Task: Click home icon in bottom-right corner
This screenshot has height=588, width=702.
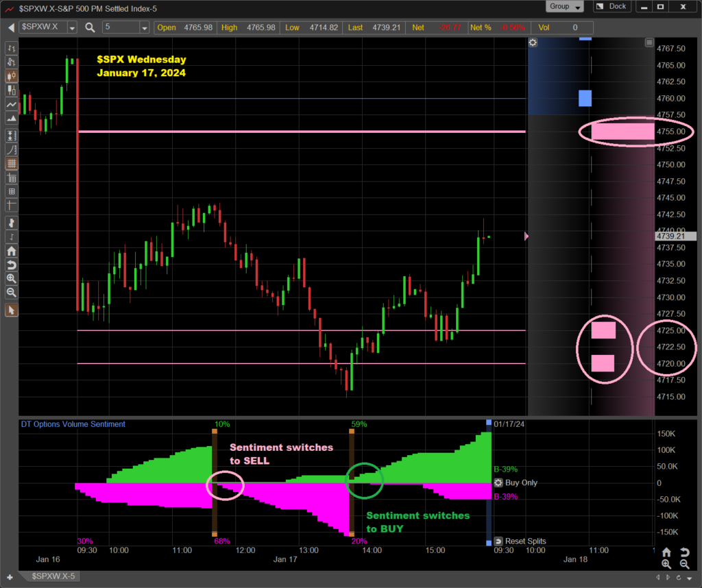Action: pos(666,552)
